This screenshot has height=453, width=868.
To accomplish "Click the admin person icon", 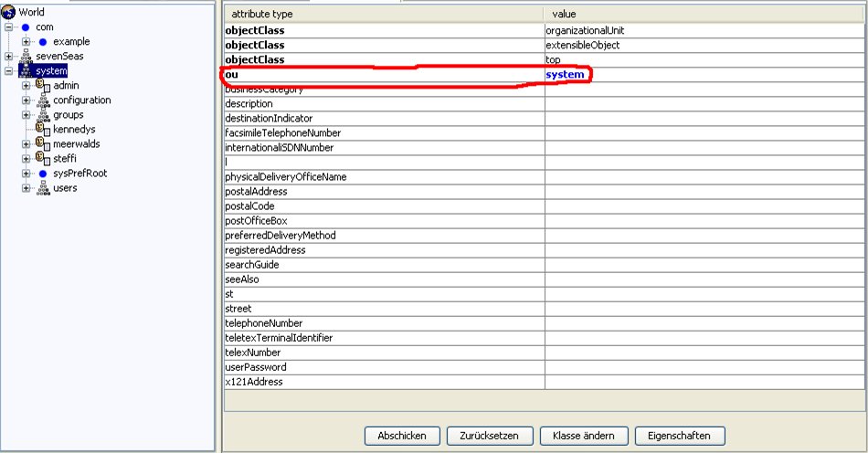I will click(43, 85).
